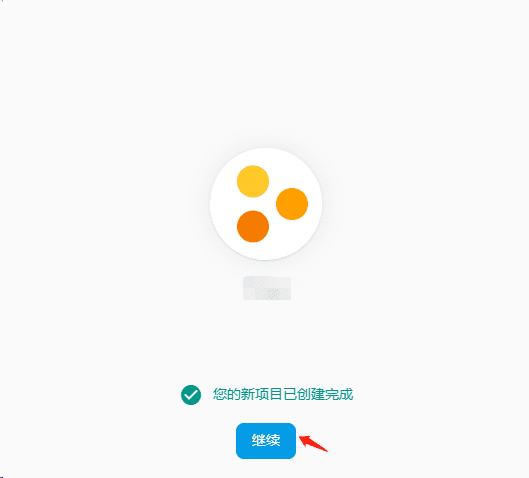The width and height of the screenshot is (529, 478).
Task: Click the green checkmark success icon
Action: tap(191, 395)
